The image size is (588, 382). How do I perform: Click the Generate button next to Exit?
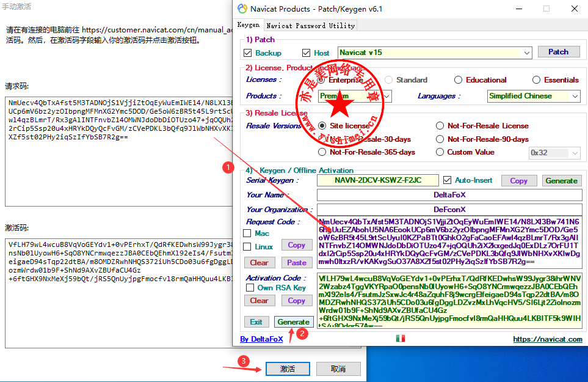coord(294,322)
